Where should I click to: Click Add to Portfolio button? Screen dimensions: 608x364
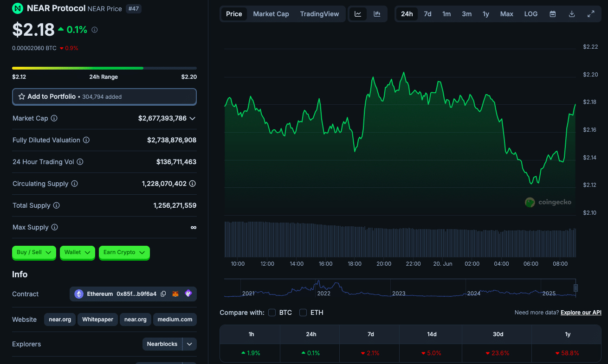[104, 97]
